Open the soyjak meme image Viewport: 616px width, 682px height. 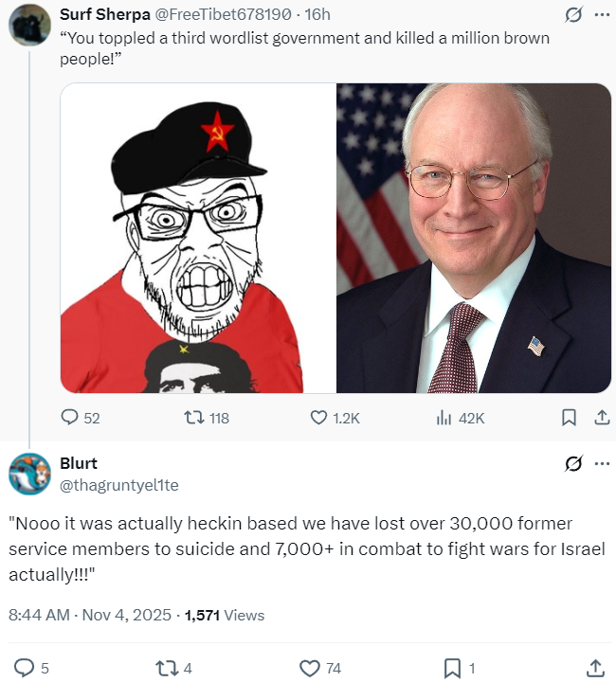point(198,238)
